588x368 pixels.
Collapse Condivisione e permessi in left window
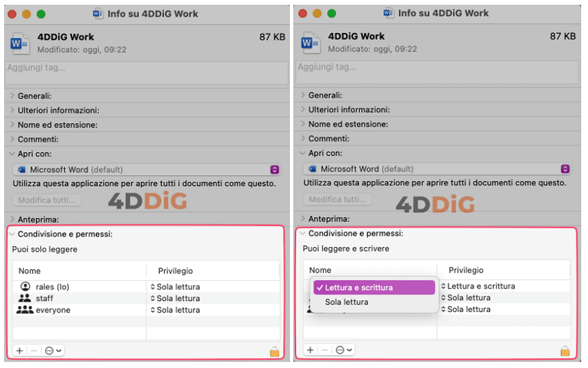[12, 234]
